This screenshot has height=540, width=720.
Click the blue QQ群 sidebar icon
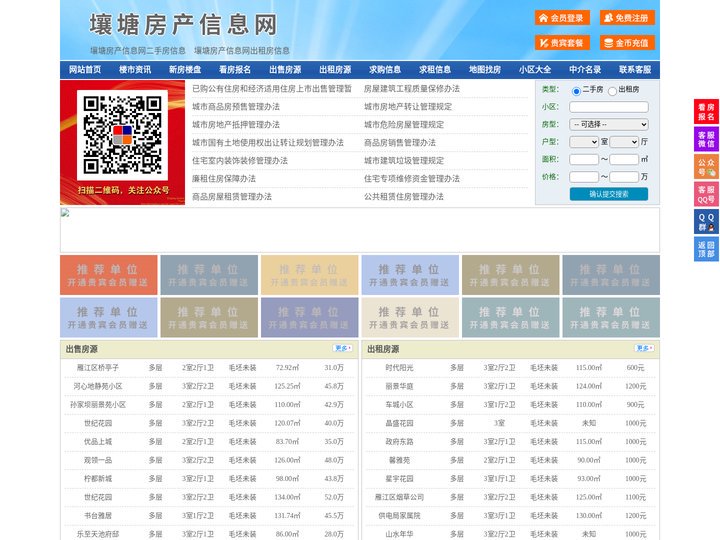[706, 222]
